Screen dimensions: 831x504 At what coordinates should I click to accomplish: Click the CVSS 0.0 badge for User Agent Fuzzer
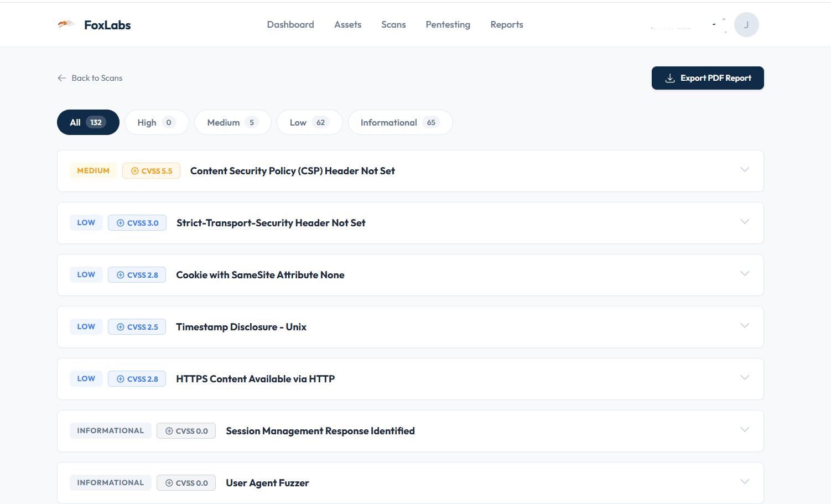[x=186, y=482]
